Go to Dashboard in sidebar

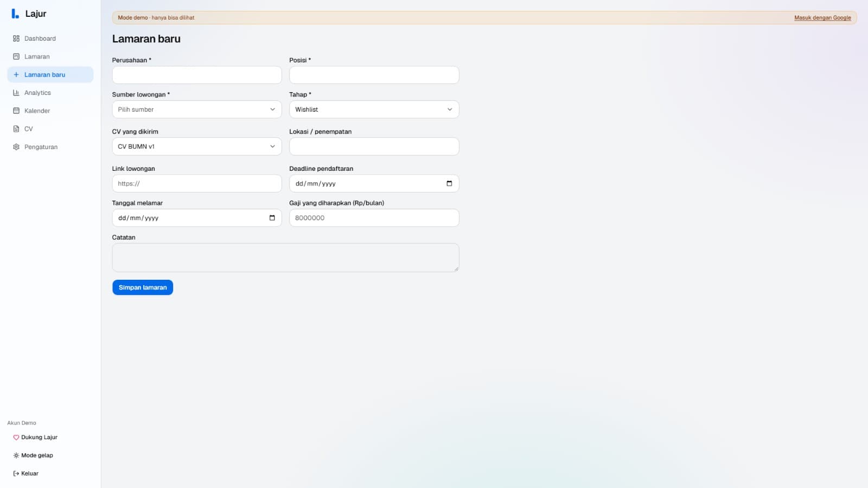click(x=50, y=38)
